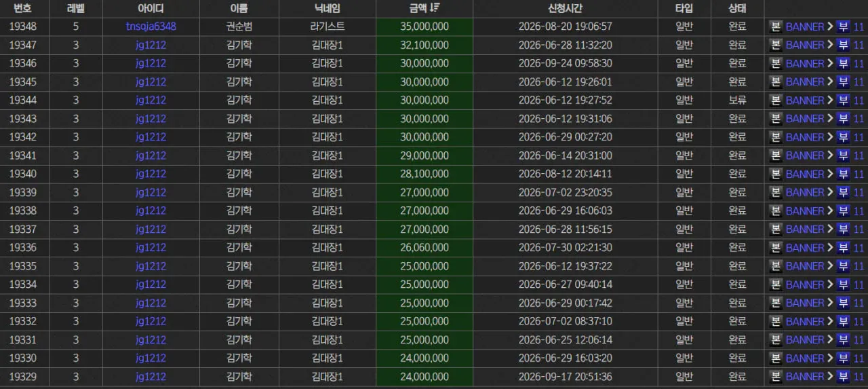Click the 부 badge in row 19340
Image resolution: width=868 pixels, height=389 pixels.
pyautogui.click(x=843, y=174)
